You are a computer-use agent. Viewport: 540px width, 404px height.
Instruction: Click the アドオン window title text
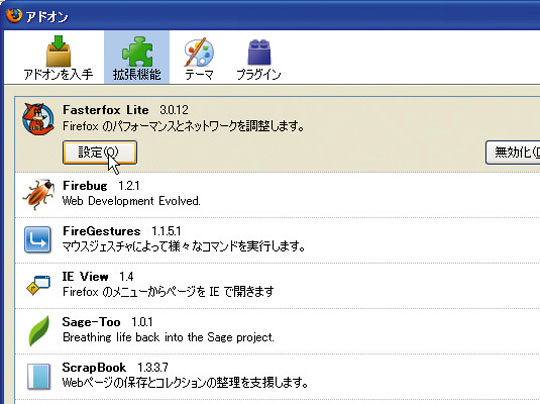click(x=47, y=17)
